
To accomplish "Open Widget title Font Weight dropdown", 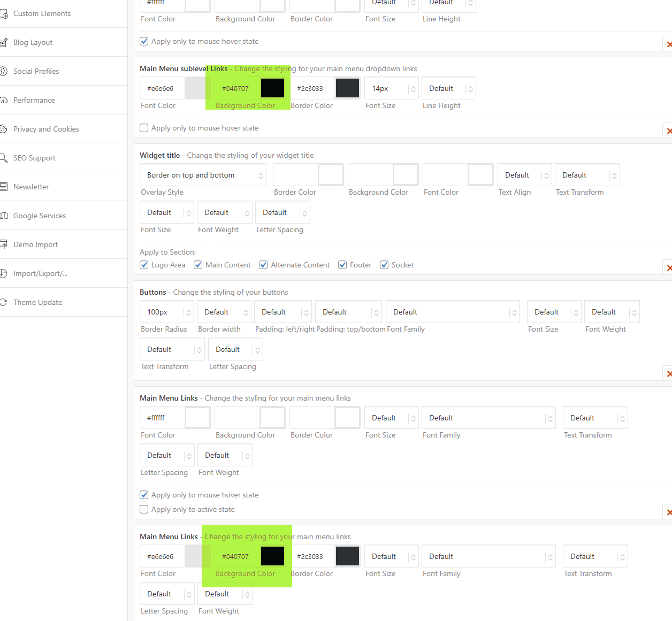I will click(225, 212).
